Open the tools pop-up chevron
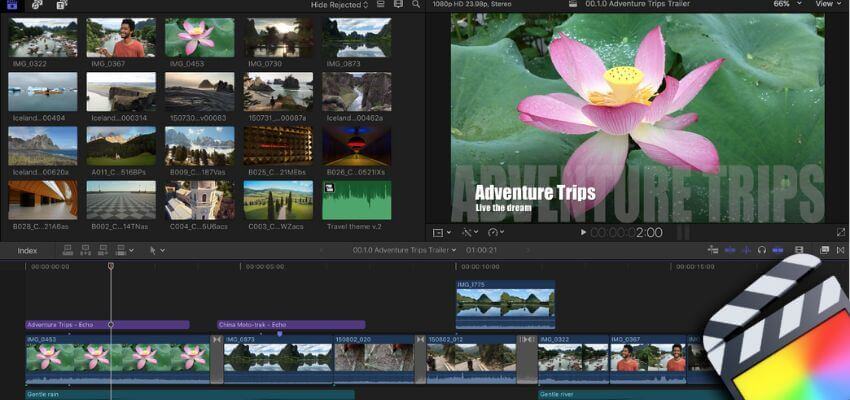This screenshot has height=400, width=850. tap(163, 250)
